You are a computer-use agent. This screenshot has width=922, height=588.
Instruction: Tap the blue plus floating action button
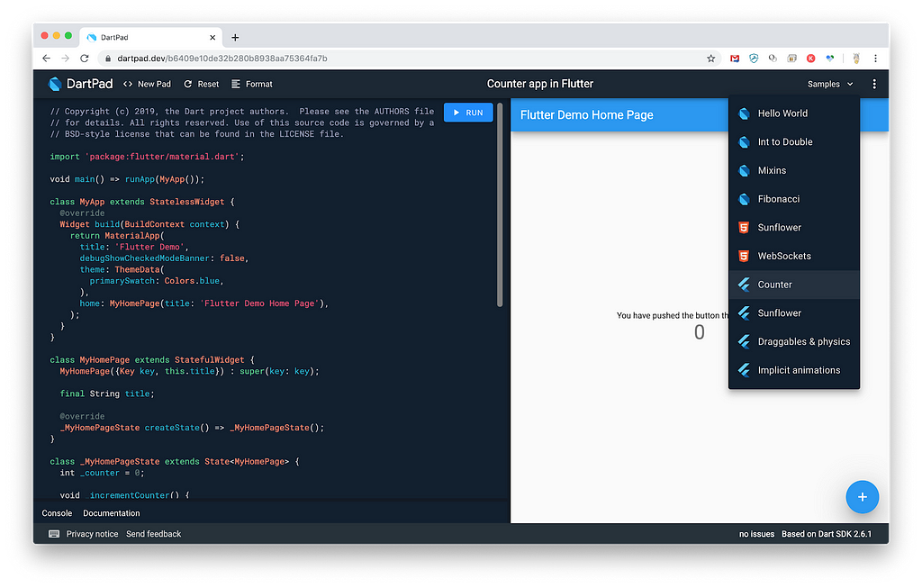click(862, 497)
